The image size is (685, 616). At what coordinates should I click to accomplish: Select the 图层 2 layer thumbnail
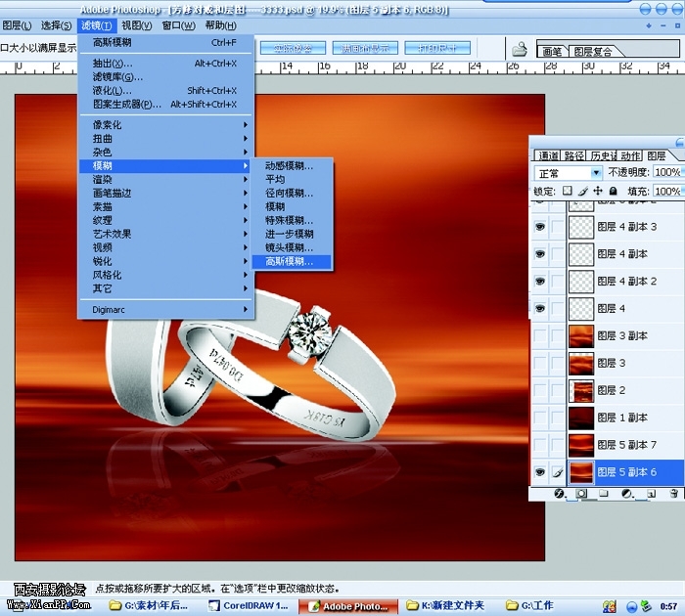581,391
